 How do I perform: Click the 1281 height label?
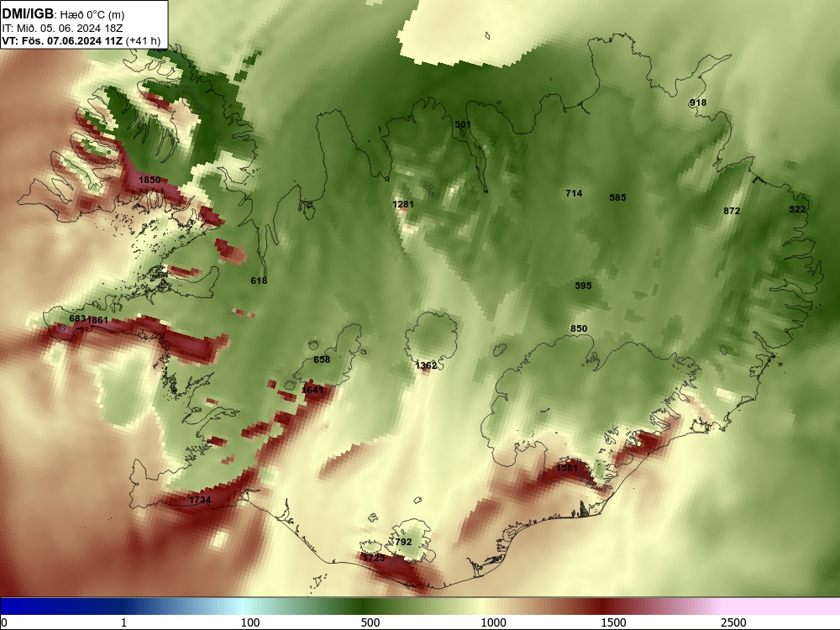(x=403, y=204)
